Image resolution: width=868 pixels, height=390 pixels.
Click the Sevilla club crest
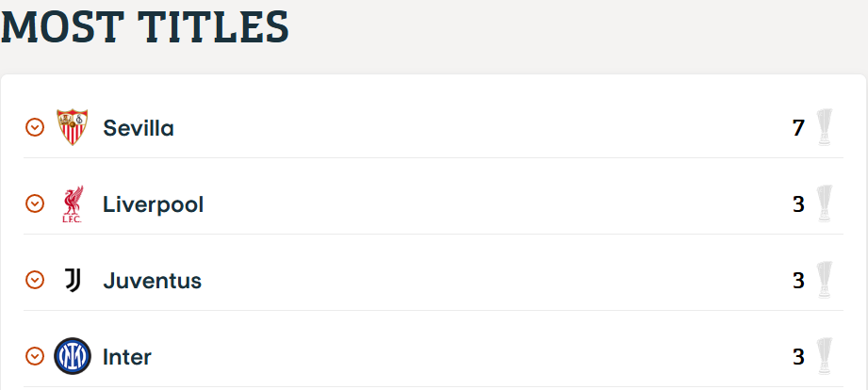73,128
